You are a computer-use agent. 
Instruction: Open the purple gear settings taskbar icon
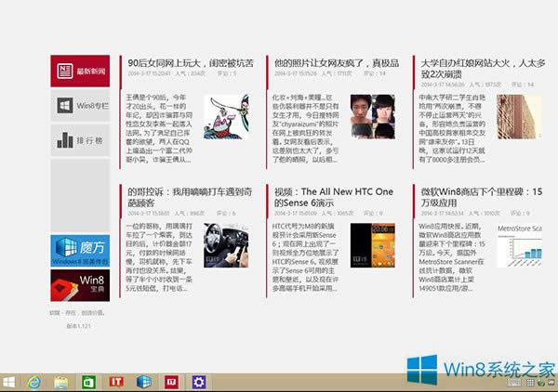click(x=198, y=382)
